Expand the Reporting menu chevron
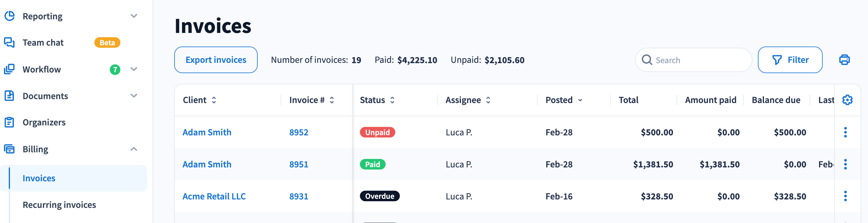Viewport: 868px width, 223px height. click(x=134, y=16)
